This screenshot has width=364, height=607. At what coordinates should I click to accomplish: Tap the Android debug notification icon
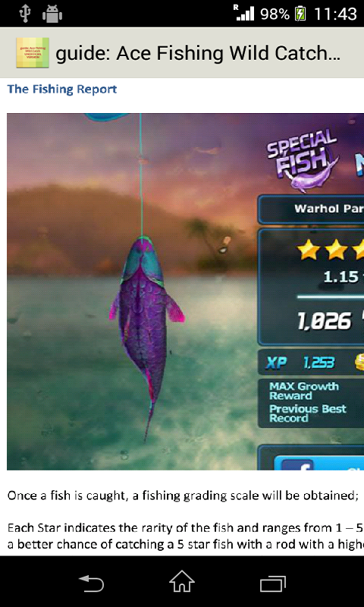[52, 14]
